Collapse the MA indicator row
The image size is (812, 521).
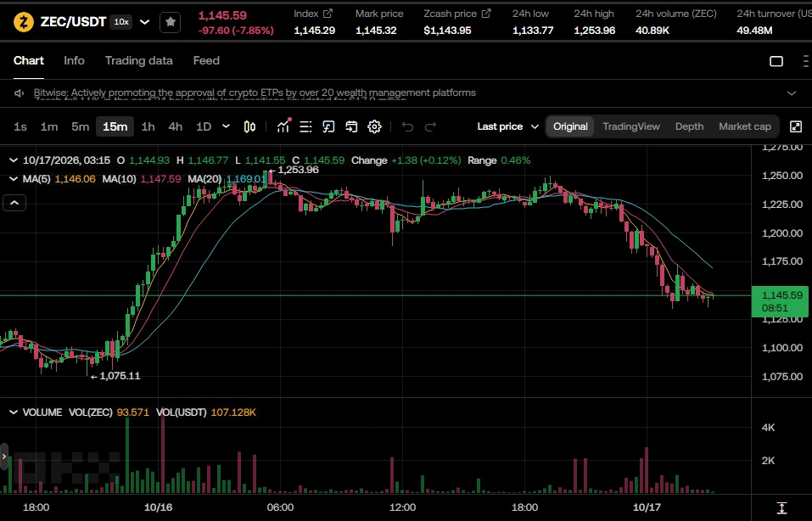[x=14, y=179]
